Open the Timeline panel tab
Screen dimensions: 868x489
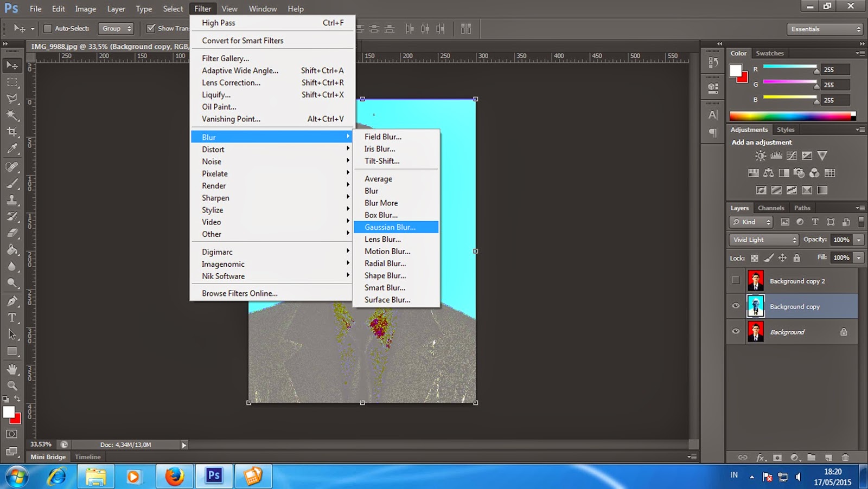coord(88,457)
